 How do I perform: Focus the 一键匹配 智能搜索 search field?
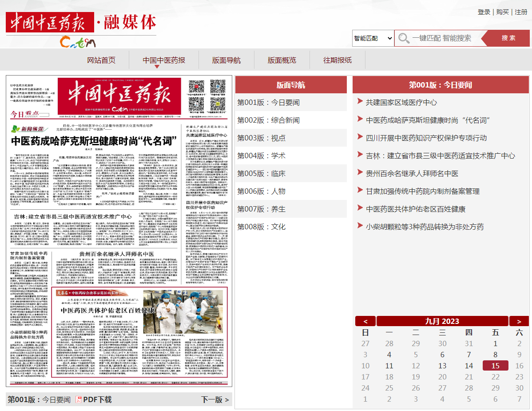click(441, 38)
